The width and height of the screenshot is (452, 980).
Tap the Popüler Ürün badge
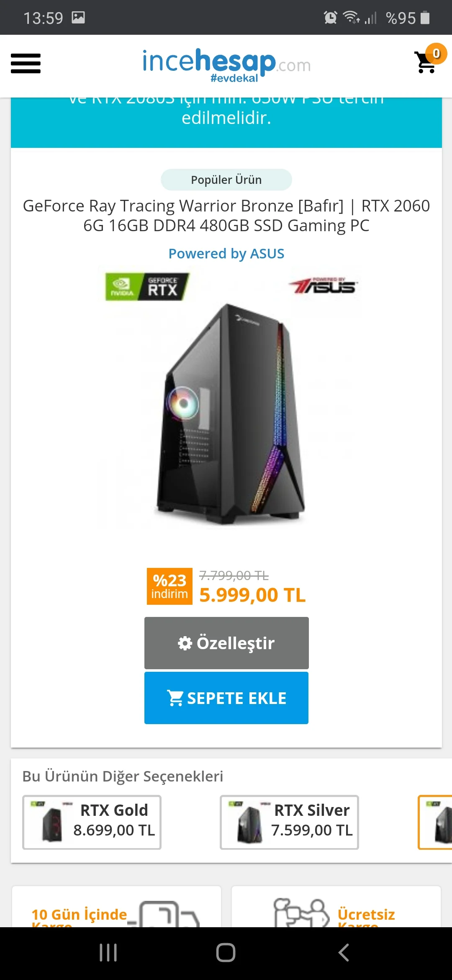point(226,180)
